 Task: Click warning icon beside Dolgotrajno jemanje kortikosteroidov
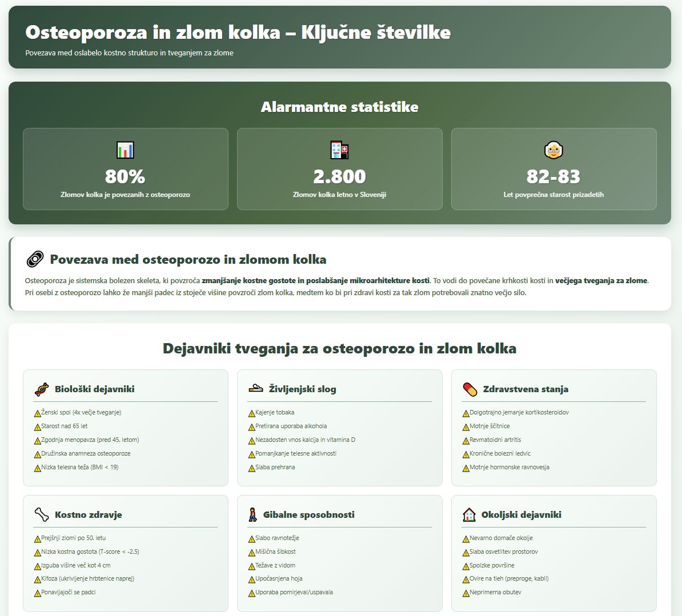pos(466,413)
